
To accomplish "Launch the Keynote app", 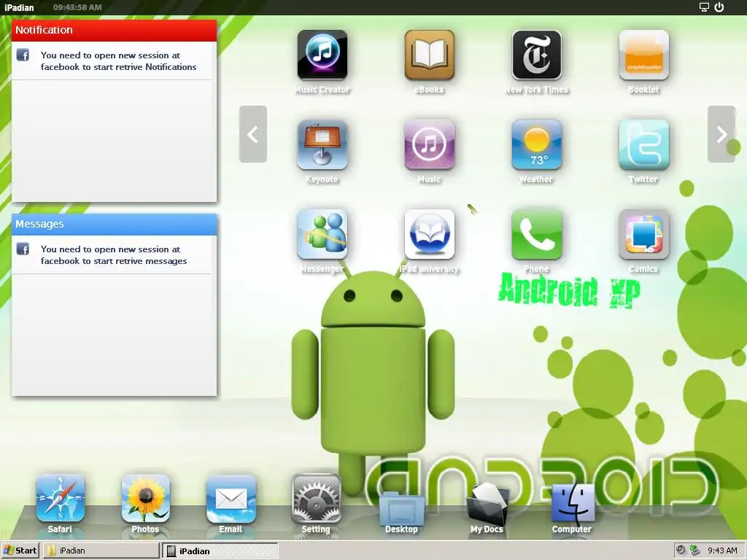I will pos(322,145).
